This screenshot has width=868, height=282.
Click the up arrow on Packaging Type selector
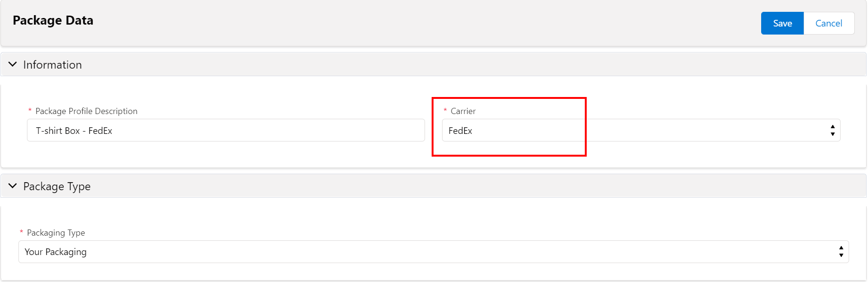[841, 248]
